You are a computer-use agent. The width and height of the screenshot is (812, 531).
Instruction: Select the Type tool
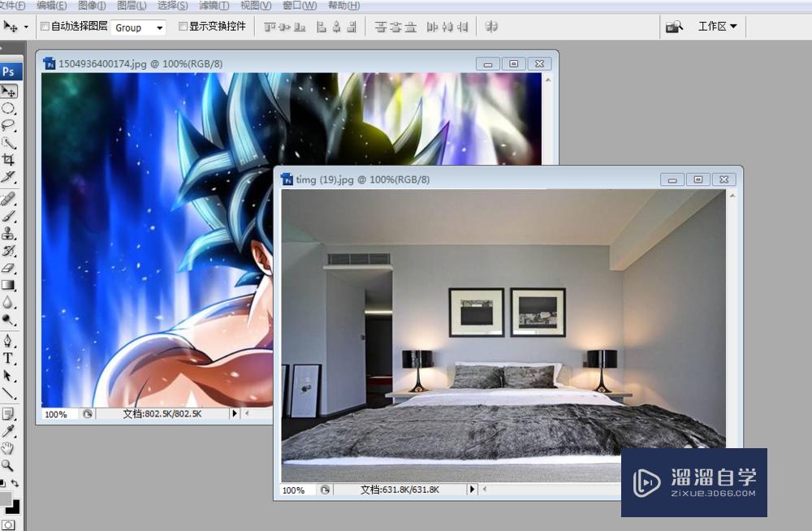(8, 358)
